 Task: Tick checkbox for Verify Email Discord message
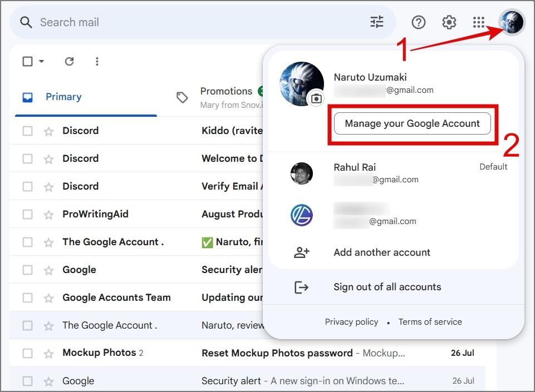pyautogui.click(x=28, y=186)
